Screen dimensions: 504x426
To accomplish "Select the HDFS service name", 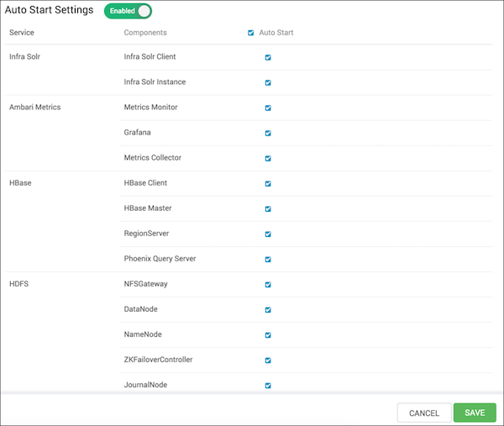I will click(18, 284).
